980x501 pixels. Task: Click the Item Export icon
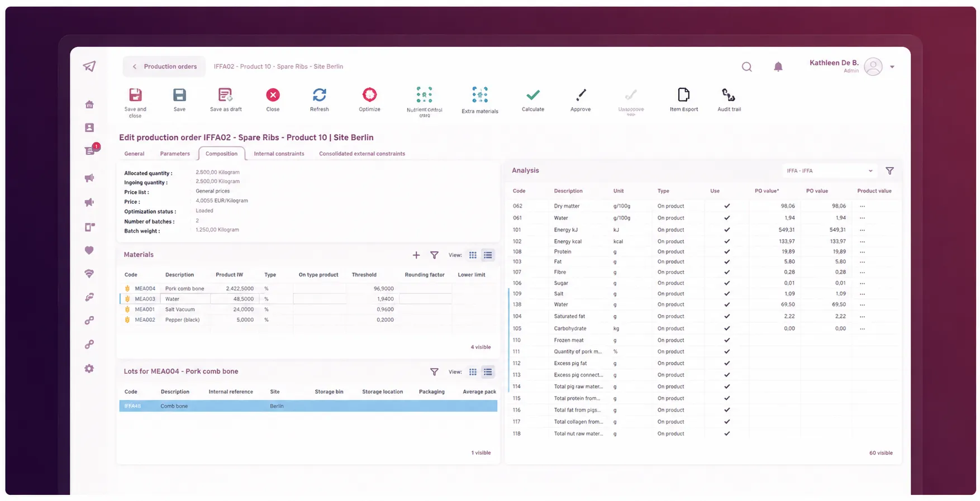683,95
